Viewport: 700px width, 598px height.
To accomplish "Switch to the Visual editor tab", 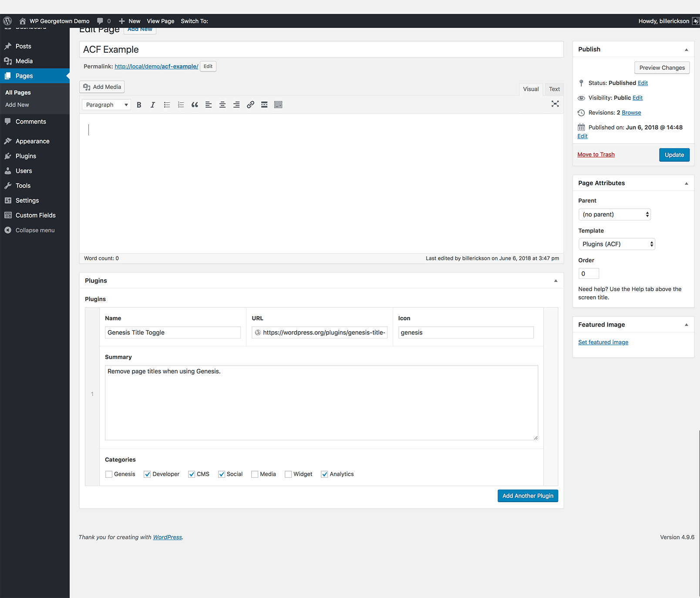I will (x=531, y=89).
